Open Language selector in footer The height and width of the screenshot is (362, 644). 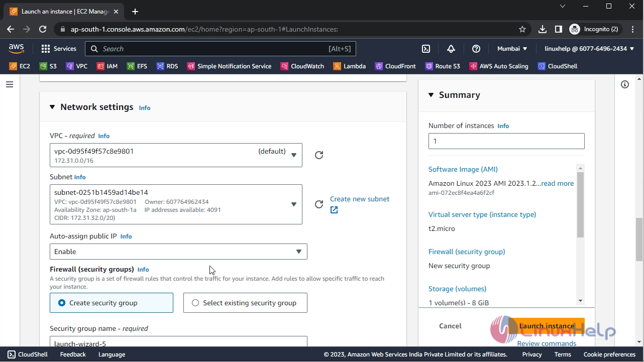112,354
